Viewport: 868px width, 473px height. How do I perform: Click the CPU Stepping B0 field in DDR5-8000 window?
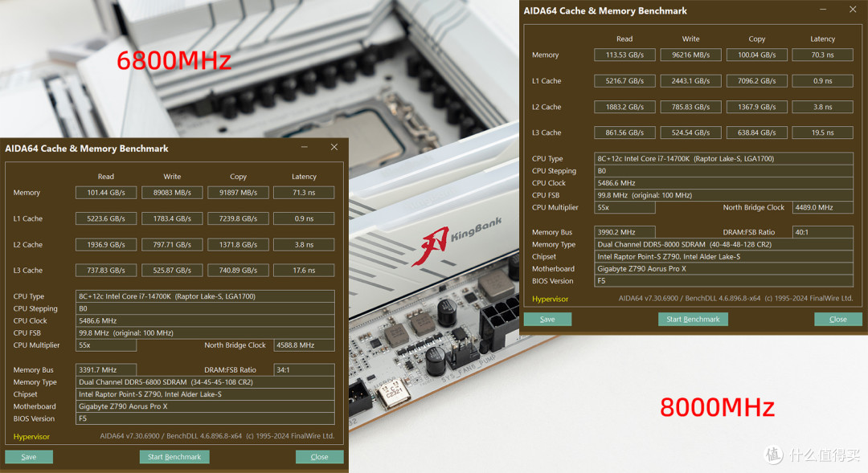click(x=723, y=171)
